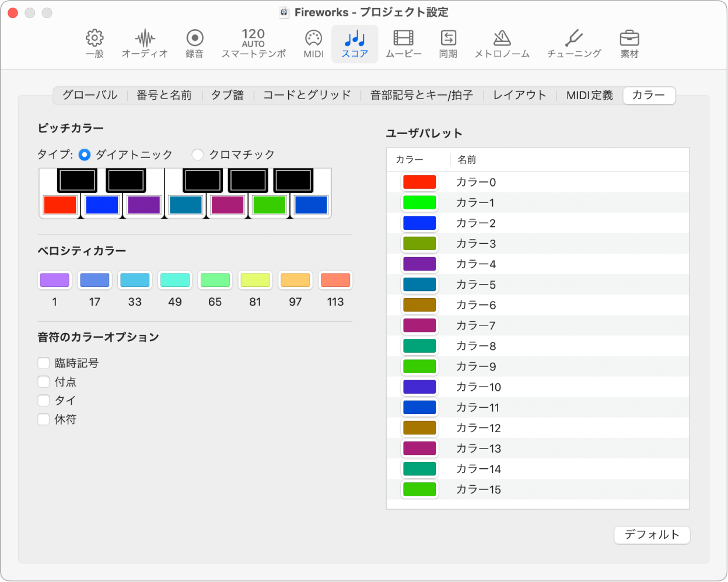Select the 録音 recording settings icon
This screenshot has height=582, width=728.
(194, 43)
